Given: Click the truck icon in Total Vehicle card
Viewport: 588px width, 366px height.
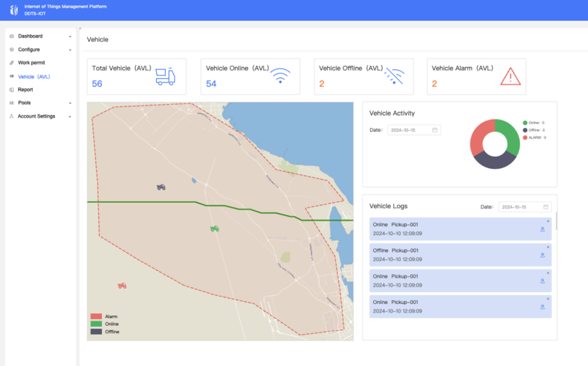Looking at the screenshot, I should pyautogui.click(x=165, y=76).
